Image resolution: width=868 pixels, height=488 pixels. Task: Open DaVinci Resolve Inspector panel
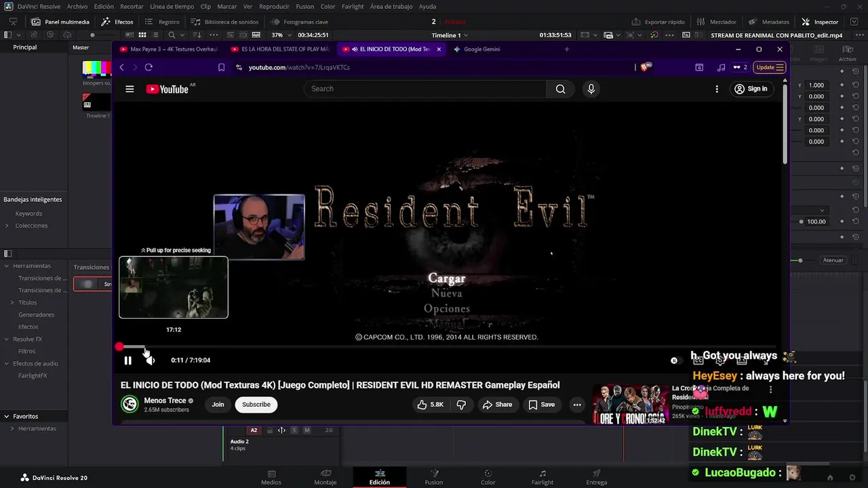click(x=820, y=22)
